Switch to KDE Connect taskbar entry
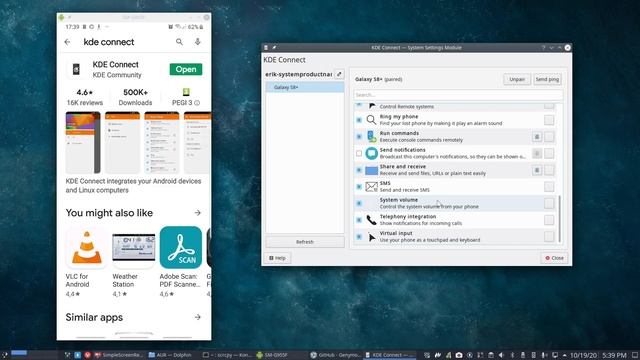Screen dimensions: 640x360 coord(390,355)
